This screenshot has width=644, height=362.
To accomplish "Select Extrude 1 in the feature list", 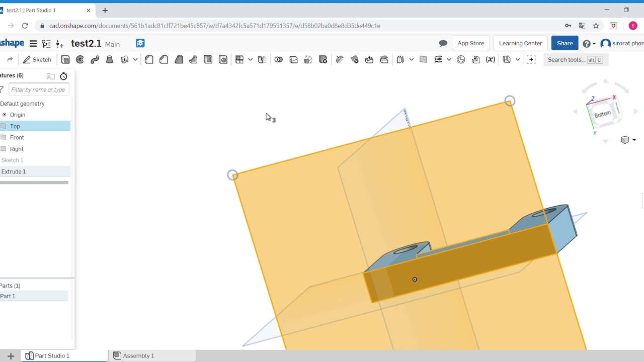I will tap(34, 171).
